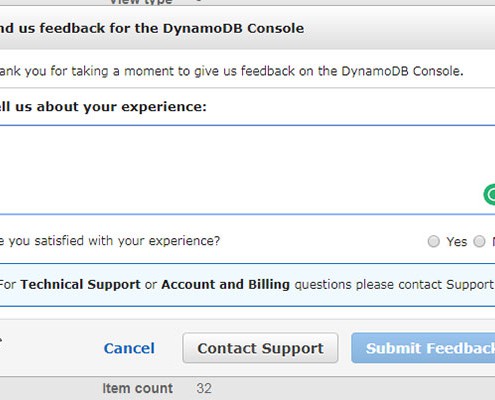
Task: Click the green Grammarly icon in textarea
Action: click(x=490, y=195)
